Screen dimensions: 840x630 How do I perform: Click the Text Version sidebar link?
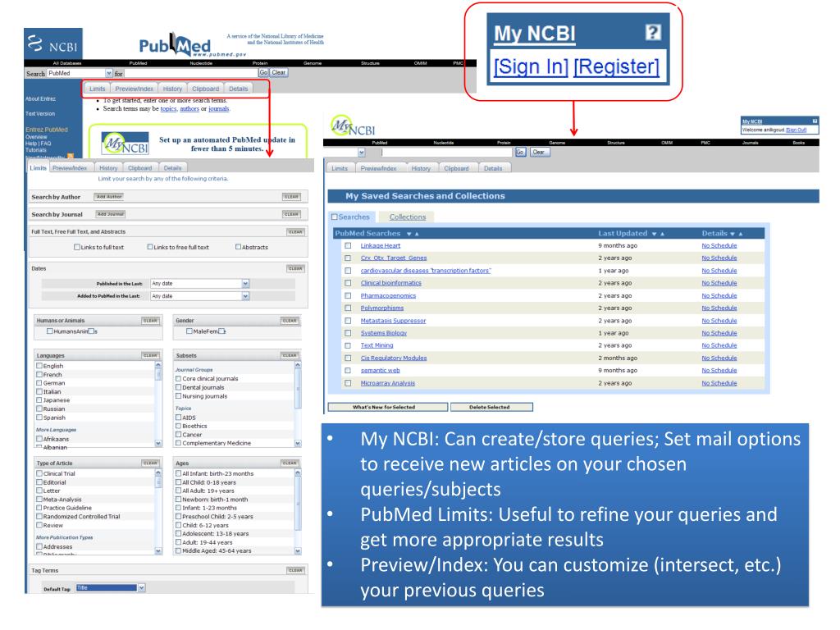(x=40, y=113)
